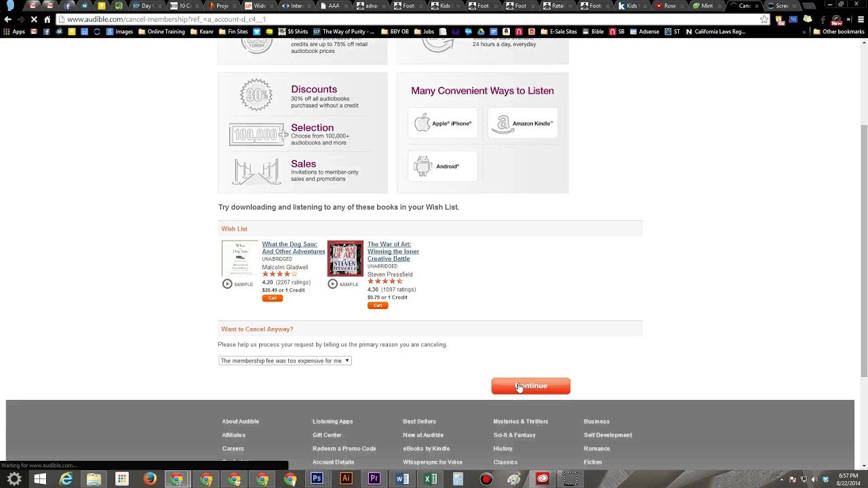Bookmark this page with the star icon
This screenshot has width=868, height=488.
pos(764,19)
